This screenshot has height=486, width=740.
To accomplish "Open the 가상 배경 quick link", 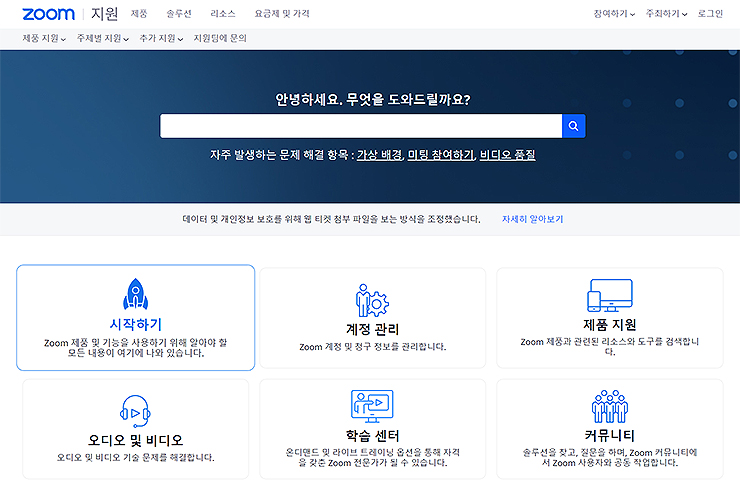I will pos(379,155).
